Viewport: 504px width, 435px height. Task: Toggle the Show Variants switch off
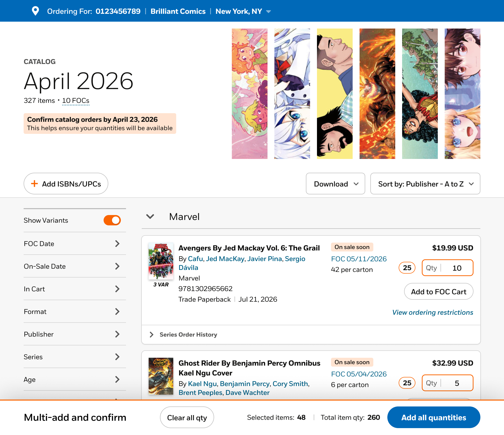point(112,220)
